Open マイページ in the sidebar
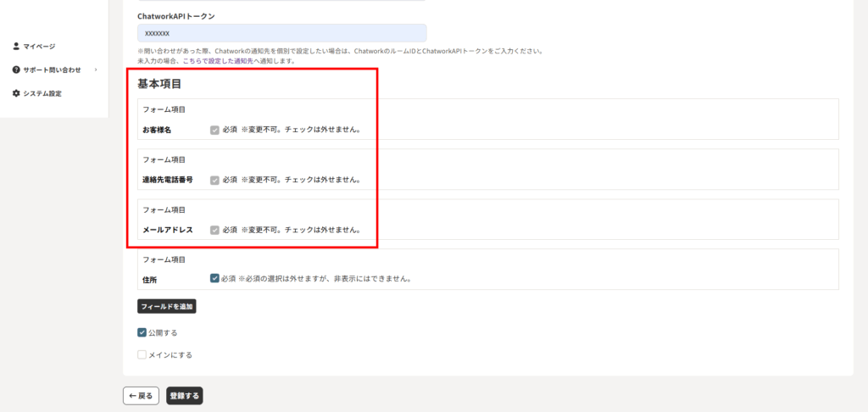 [x=39, y=46]
